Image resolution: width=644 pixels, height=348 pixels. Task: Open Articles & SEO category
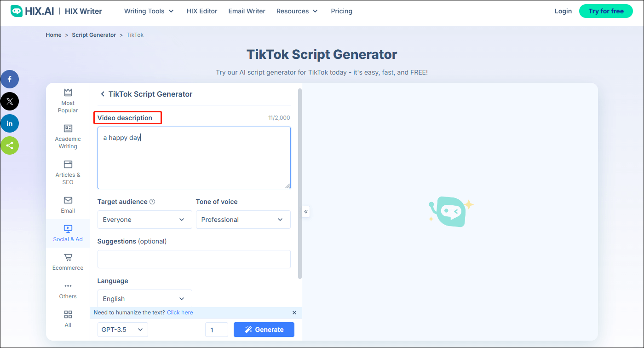[x=68, y=172]
